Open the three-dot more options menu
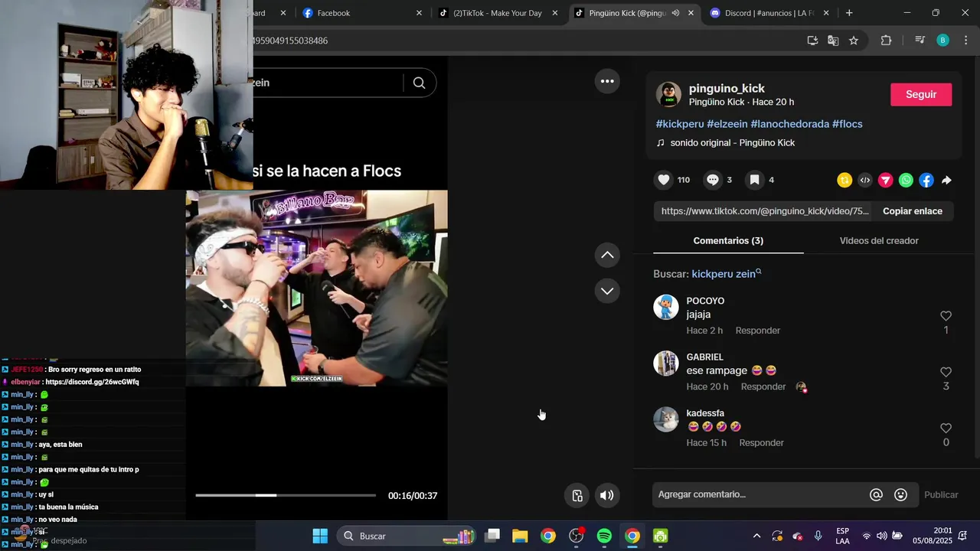 coord(607,81)
